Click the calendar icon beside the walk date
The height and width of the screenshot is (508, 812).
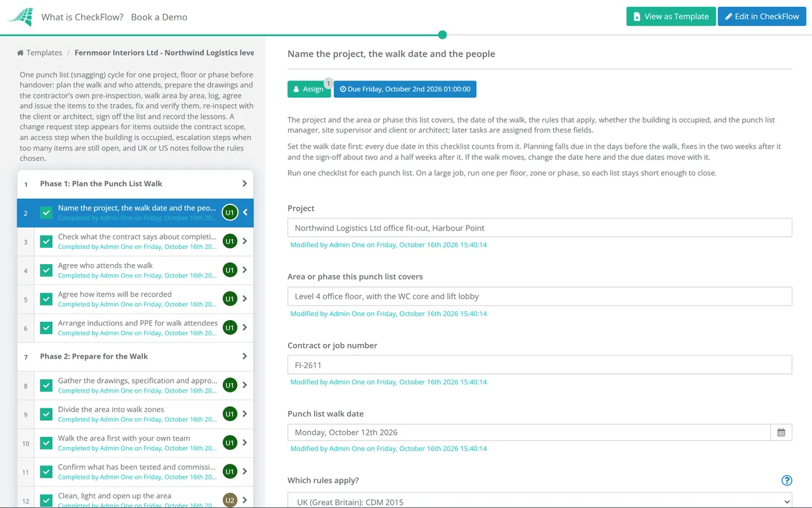[781, 432]
